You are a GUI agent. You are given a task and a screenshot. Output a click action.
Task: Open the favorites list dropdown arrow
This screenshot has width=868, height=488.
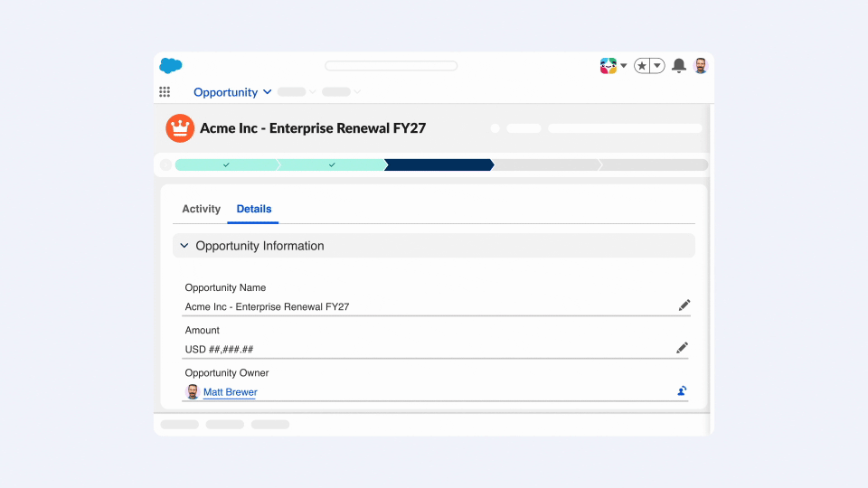[x=657, y=66]
